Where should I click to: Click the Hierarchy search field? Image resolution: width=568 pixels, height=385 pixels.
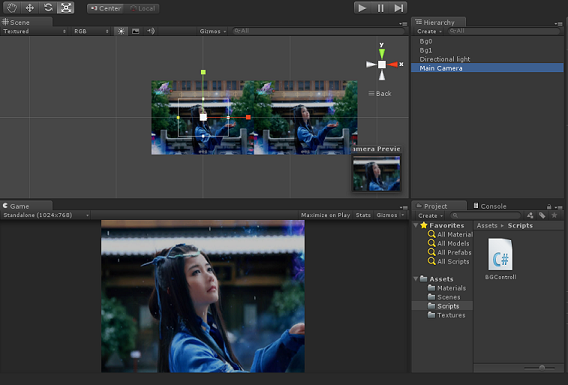[504, 31]
